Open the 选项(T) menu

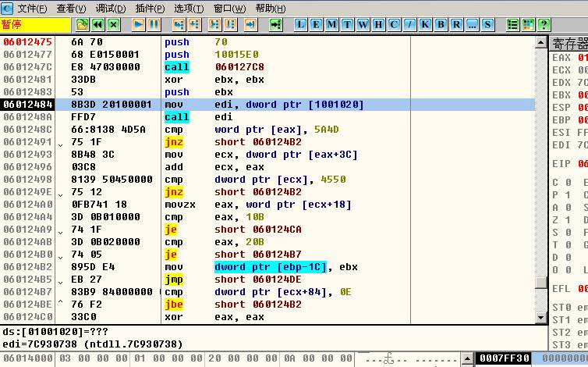189,8
